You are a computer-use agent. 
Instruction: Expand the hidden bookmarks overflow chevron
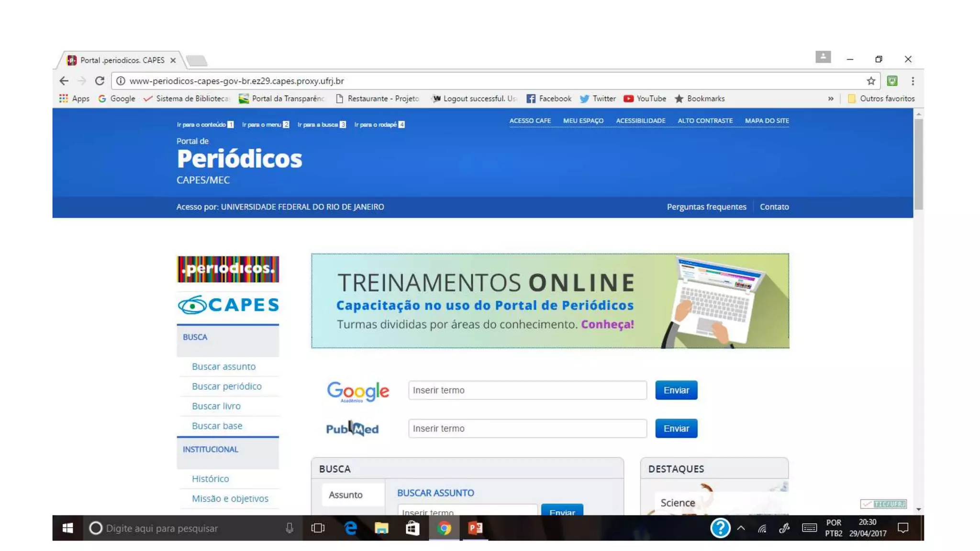pyautogui.click(x=831, y=99)
